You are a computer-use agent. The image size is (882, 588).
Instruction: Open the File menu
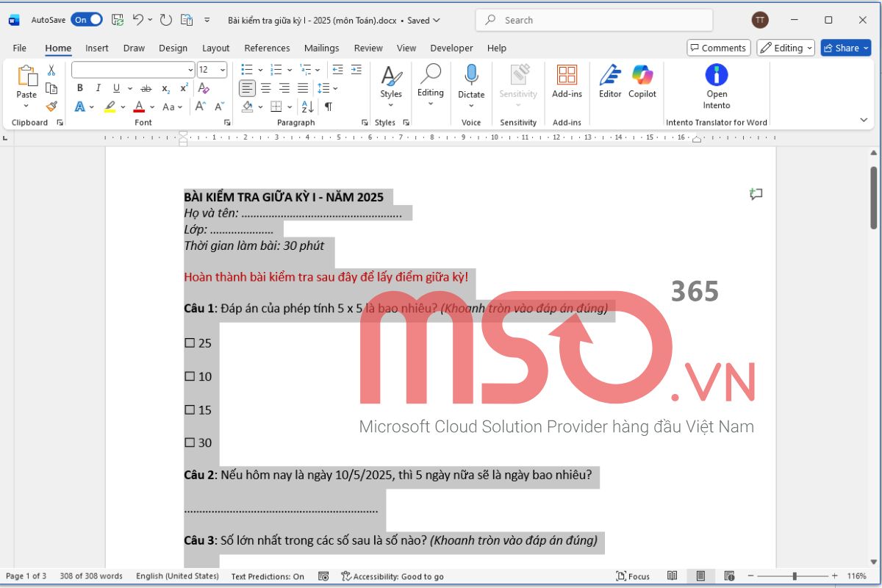pyautogui.click(x=20, y=48)
